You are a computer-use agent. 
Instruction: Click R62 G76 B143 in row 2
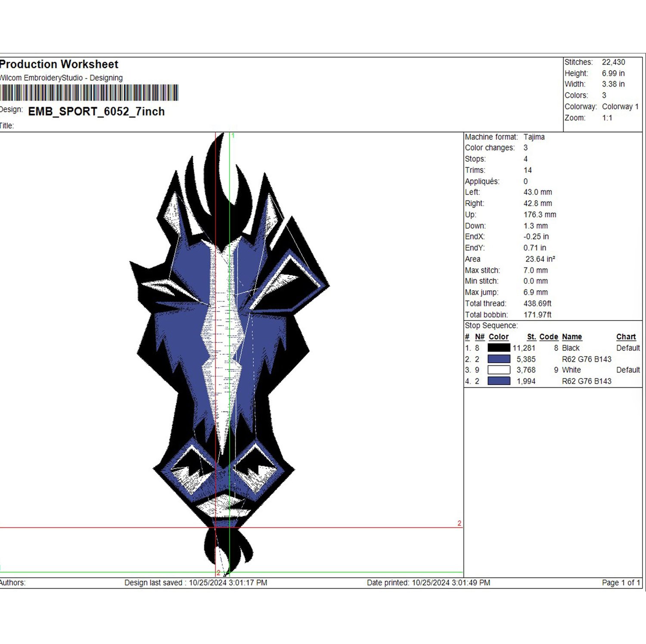[x=587, y=359]
